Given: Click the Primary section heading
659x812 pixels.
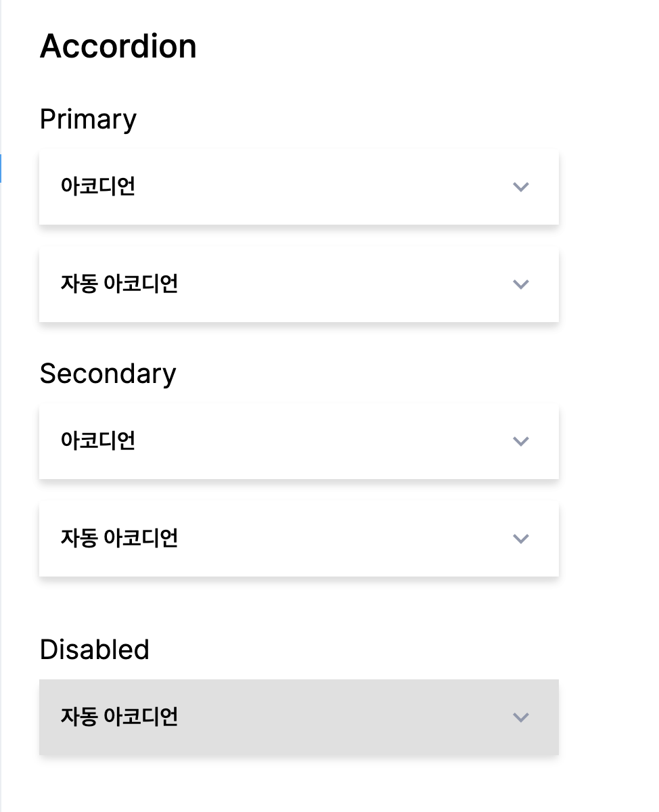Looking at the screenshot, I should click(x=88, y=120).
